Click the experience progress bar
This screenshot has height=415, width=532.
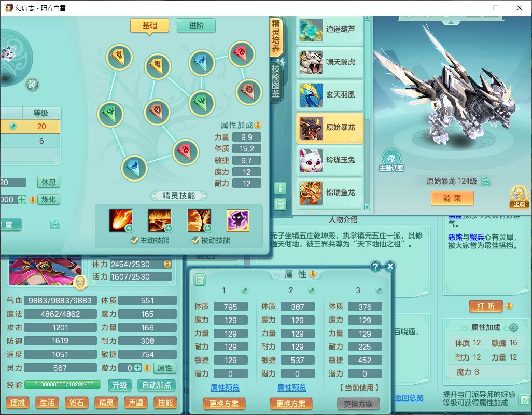62,384
